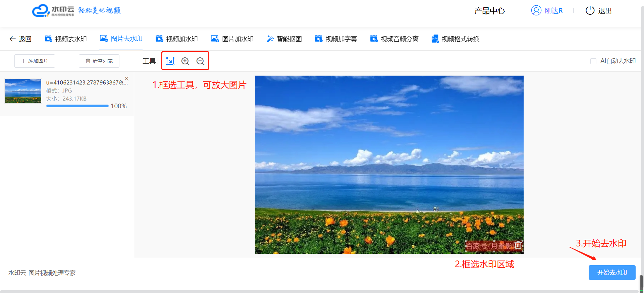Click the file name u=4106231423 text
The height and width of the screenshot is (293, 644).
click(87, 82)
